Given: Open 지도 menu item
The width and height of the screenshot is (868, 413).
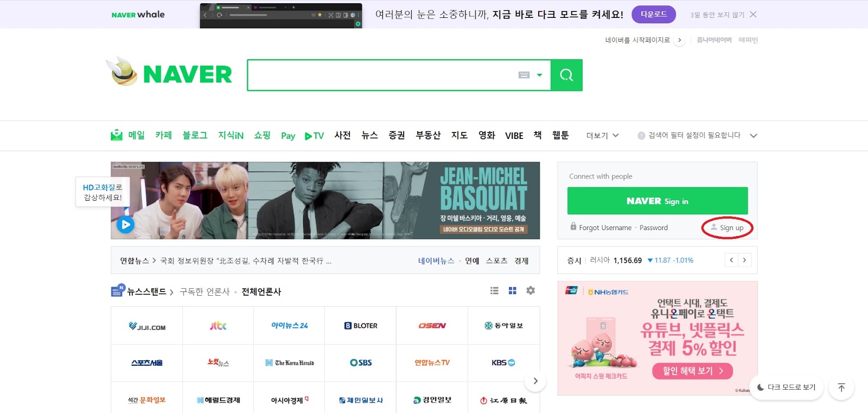Looking at the screenshot, I should click(459, 135).
